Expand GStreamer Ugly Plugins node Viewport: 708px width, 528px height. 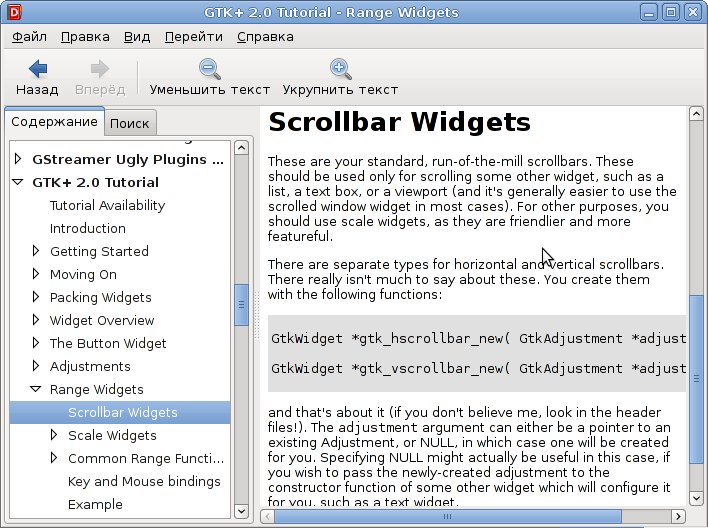pos(18,159)
